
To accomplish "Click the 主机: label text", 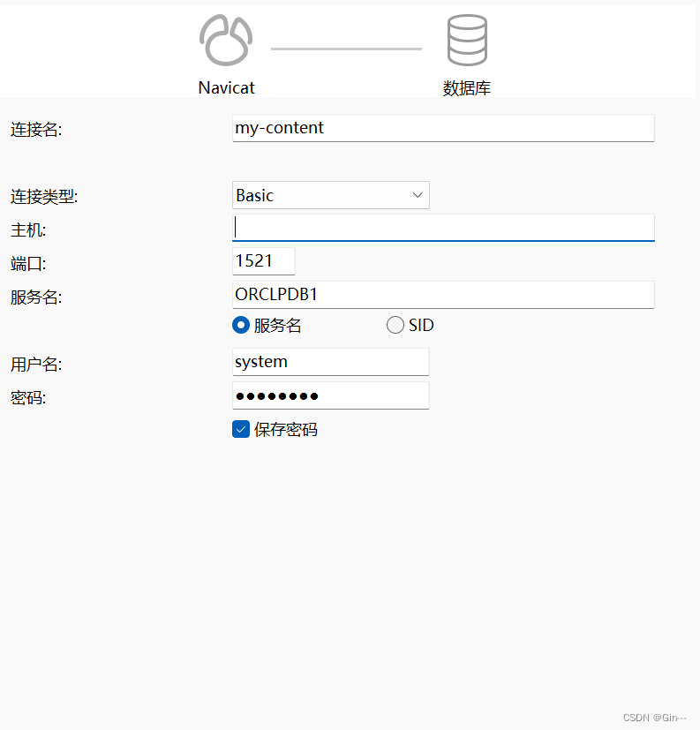I will pyautogui.click(x=28, y=230).
